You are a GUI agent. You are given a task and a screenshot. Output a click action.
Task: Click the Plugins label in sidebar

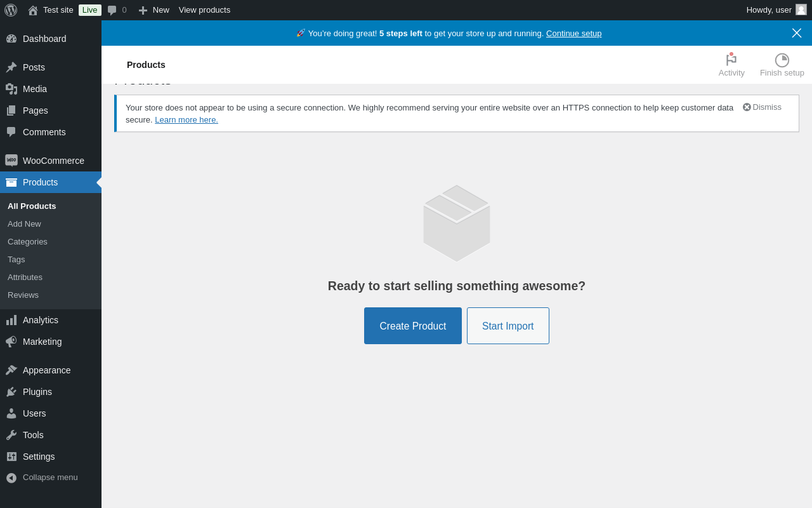tap(37, 392)
